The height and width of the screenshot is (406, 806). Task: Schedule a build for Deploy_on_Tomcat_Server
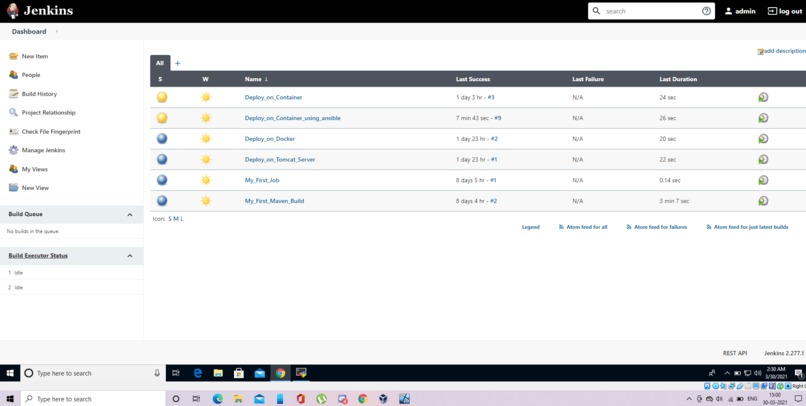coord(763,159)
